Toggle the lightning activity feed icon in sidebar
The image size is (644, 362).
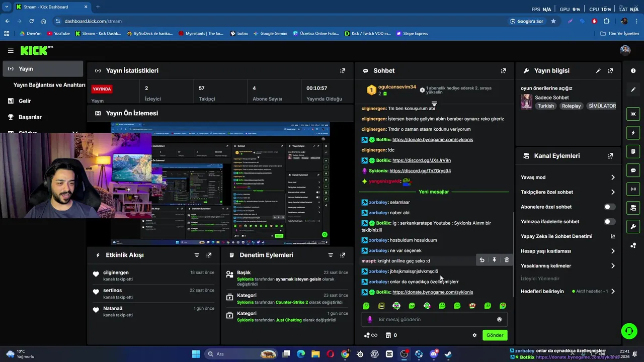pos(633,133)
